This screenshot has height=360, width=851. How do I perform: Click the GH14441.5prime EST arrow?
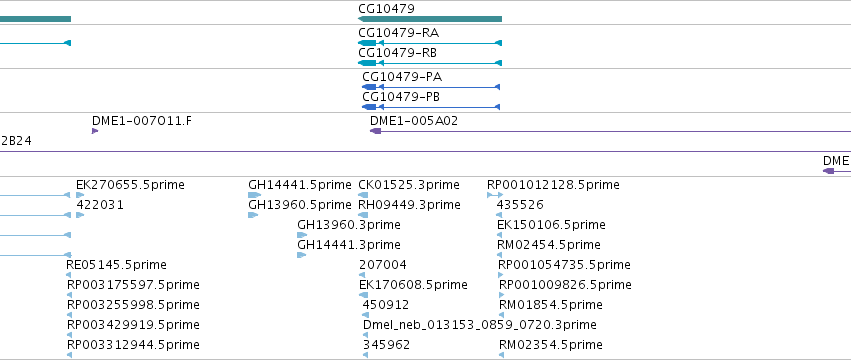point(255,195)
